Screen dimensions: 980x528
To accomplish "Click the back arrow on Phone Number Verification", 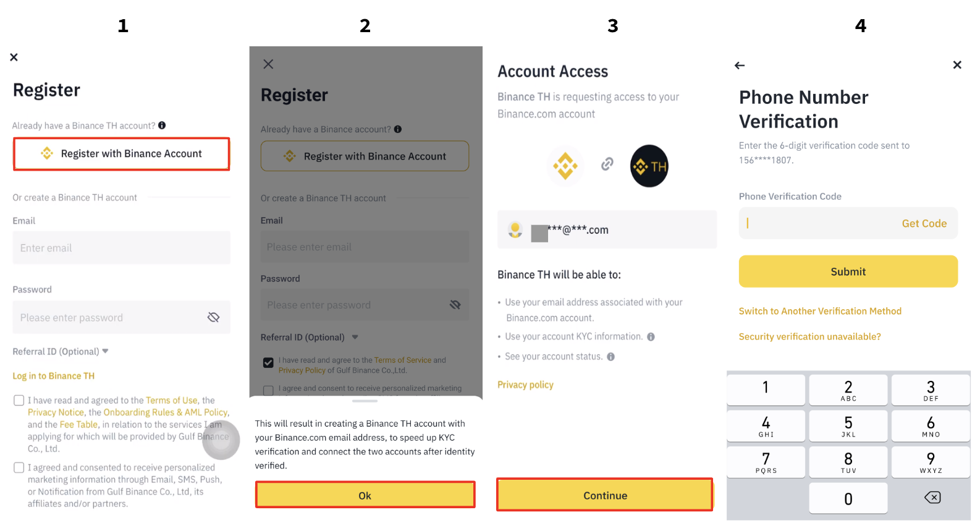I will (740, 66).
